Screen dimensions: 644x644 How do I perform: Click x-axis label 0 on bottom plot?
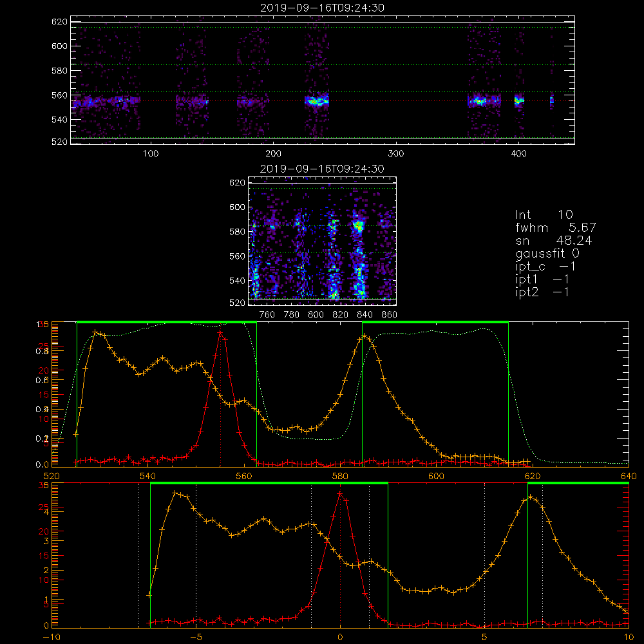click(x=340, y=638)
